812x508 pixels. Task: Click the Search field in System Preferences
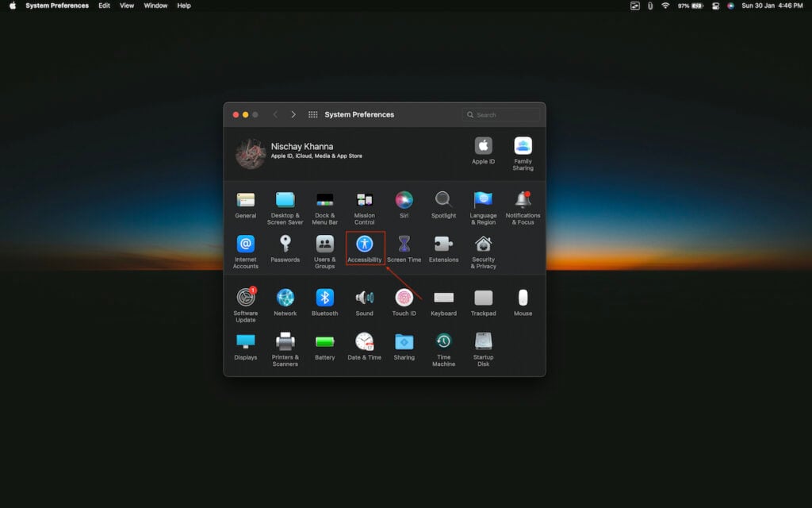point(501,114)
